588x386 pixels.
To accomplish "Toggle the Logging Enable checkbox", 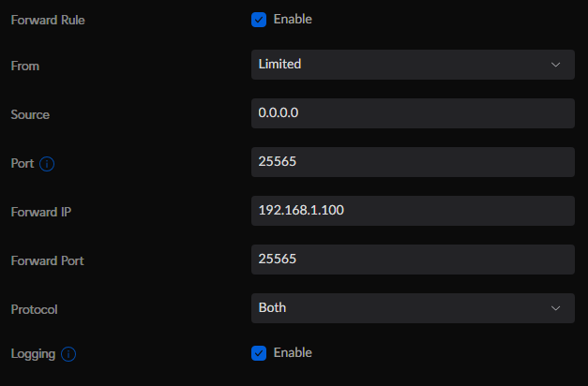I will click(260, 353).
